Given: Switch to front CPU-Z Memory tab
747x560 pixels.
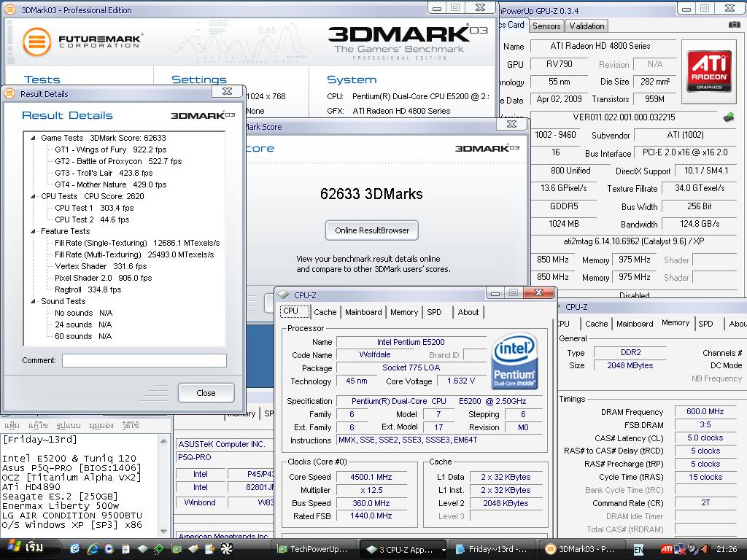Looking at the screenshot, I should tap(404, 312).
